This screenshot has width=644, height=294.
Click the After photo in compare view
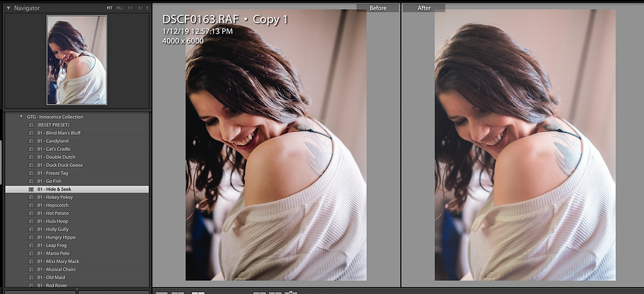tap(525, 144)
